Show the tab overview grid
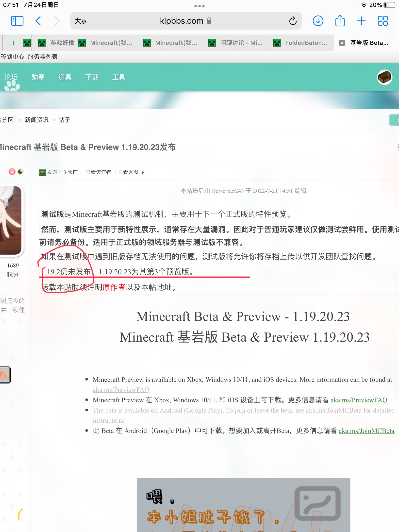The image size is (399, 532). click(x=383, y=21)
